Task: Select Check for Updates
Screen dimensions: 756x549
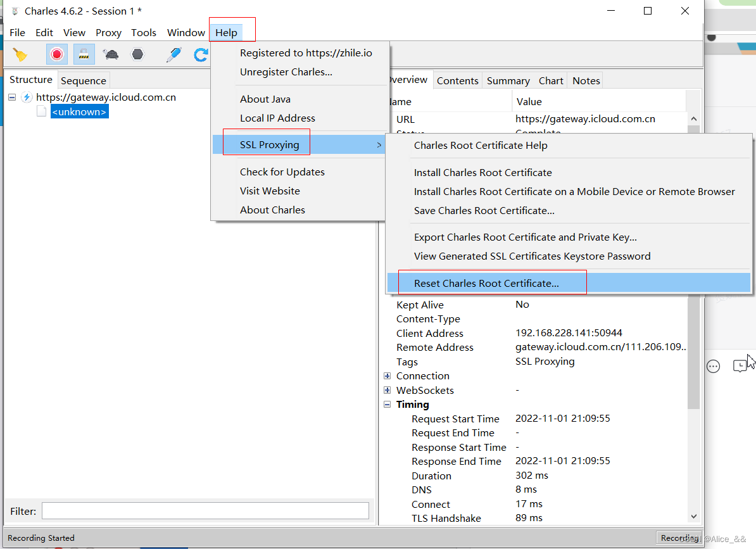Action: pos(282,172)
